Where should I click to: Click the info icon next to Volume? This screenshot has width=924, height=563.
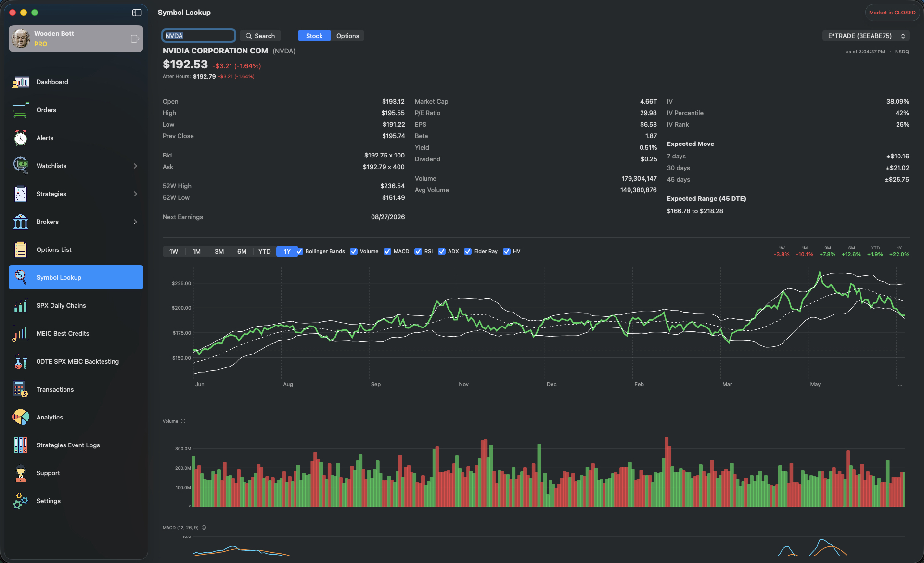click(x=183, y=421)
